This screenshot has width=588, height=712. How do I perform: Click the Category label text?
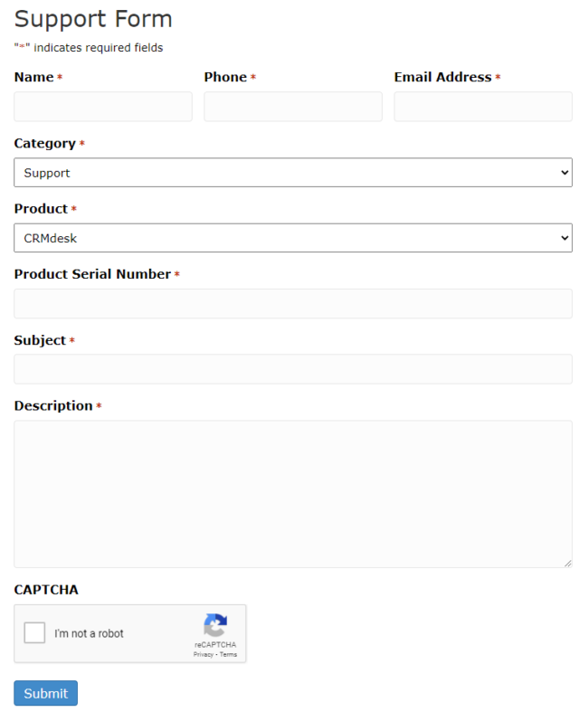(x=45, y=144)
